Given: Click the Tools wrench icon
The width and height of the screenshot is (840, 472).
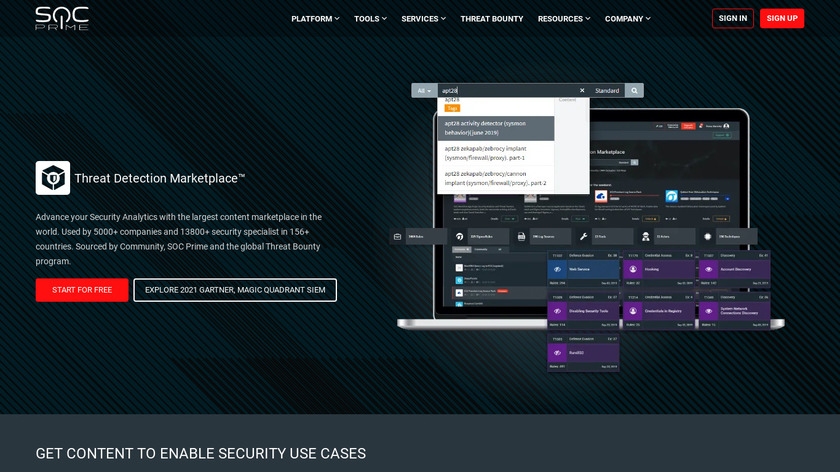Looking at the screenshot, I should coord(583,236).
